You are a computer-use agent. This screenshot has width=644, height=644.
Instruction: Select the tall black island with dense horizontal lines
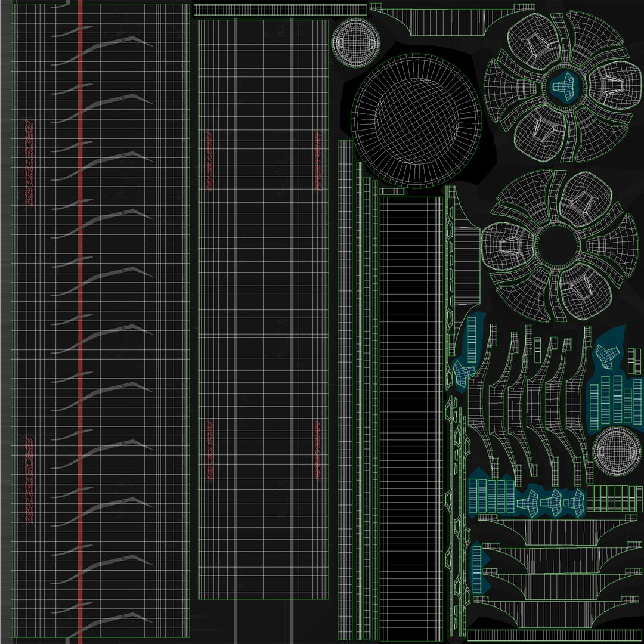pos(411,418)
